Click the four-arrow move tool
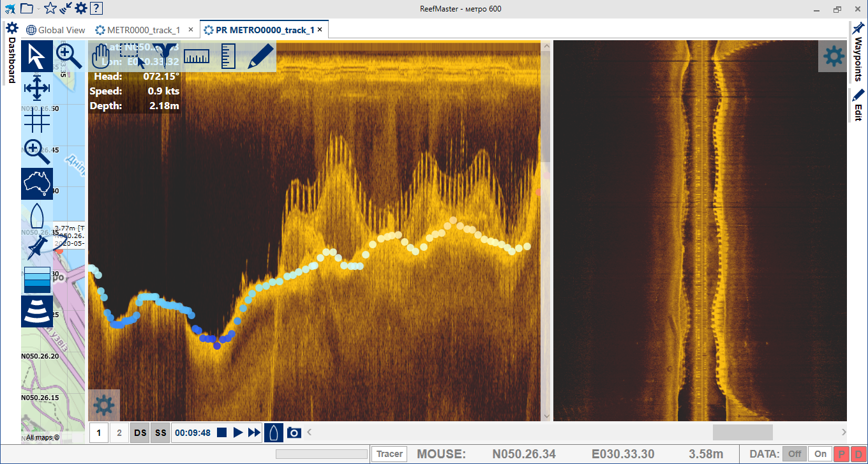 pyautogui.click(x=37, y=87)
